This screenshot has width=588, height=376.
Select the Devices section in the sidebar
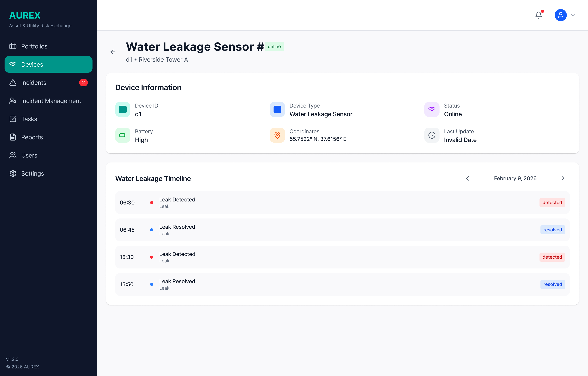(32, 64)
